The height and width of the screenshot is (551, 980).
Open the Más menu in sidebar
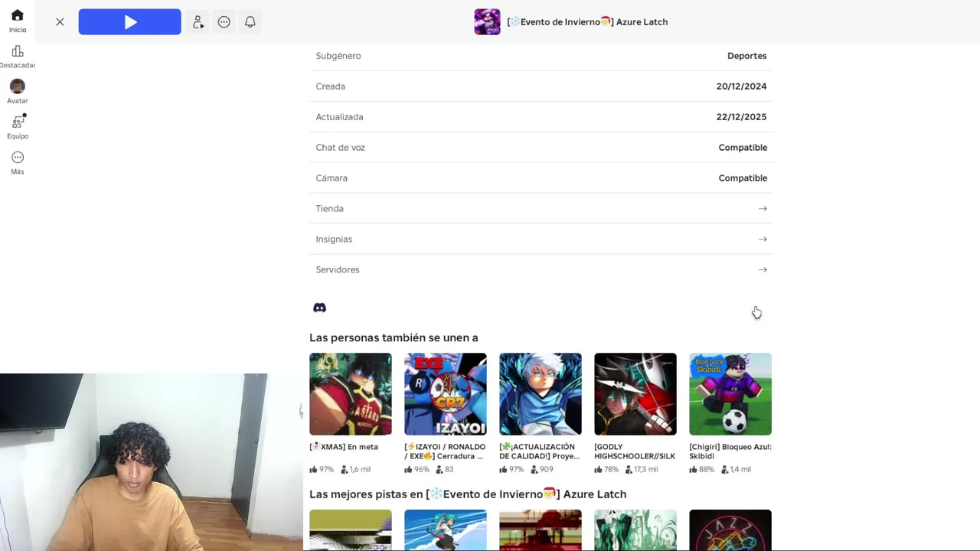point(18,162)
